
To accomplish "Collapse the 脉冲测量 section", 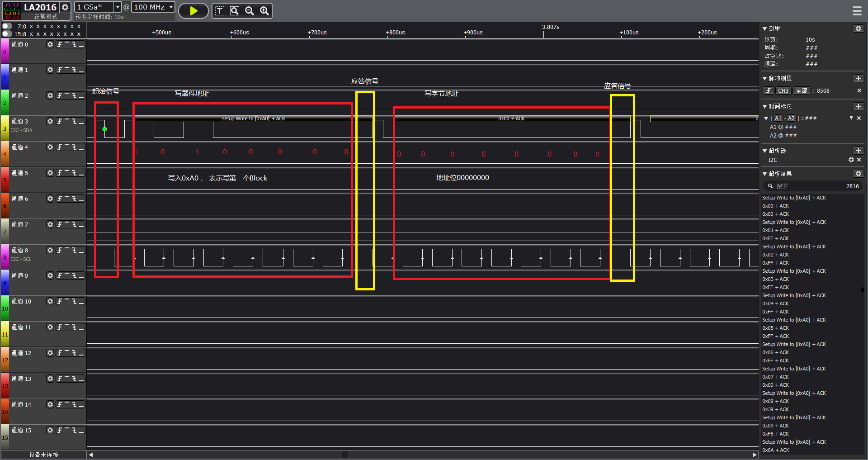I will pos(764,78).
